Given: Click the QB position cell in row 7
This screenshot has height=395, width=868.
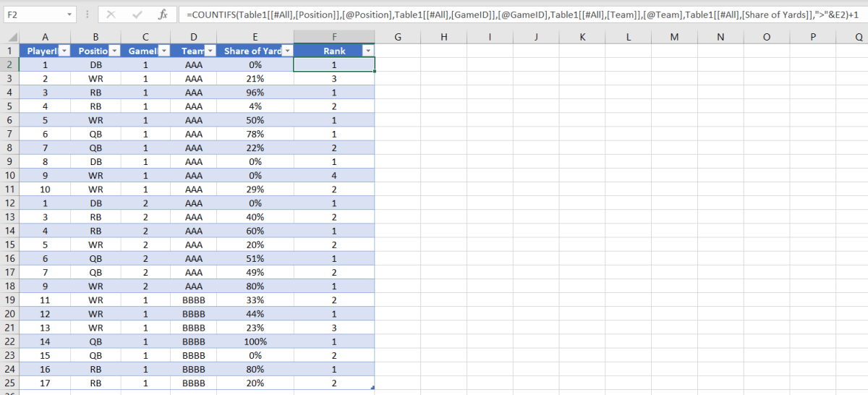Looking at the screenshot, I should coord(96,134).
